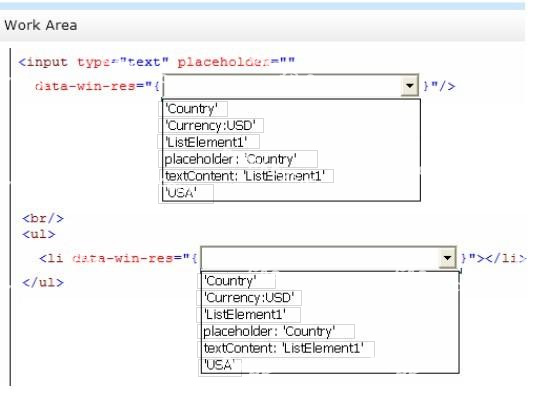
Task: Pick textContent: 'ListElement1' in second list
Action: (286, 348)
